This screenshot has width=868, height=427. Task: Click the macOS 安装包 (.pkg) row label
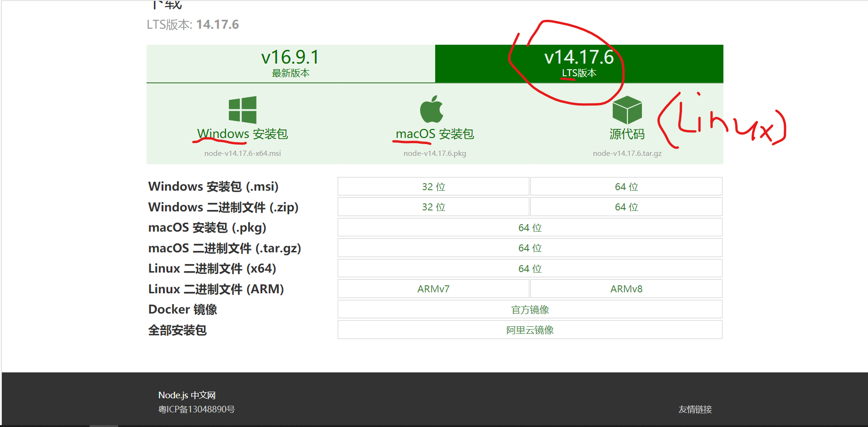click(207, 227)
